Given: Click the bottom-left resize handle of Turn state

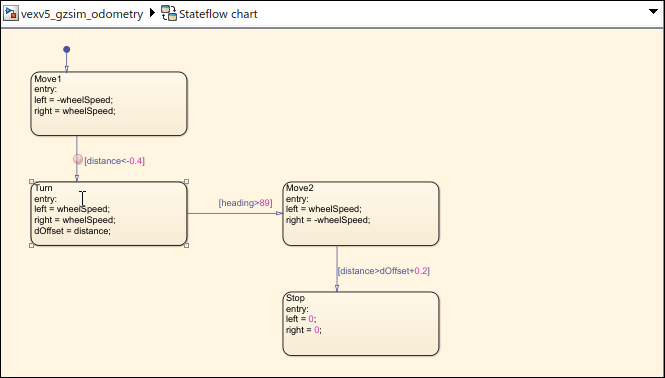Looking at the screenshot, I should click(x=31, y=246).
